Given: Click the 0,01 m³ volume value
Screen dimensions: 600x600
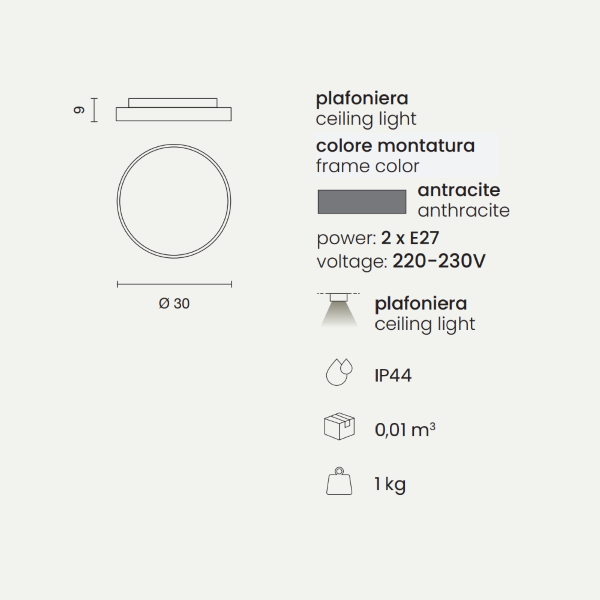Looking at the screenshot, I should click(x=404, y=430).
